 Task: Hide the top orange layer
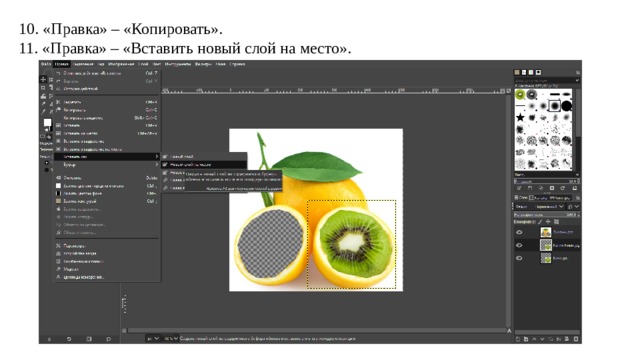[519, 232]
